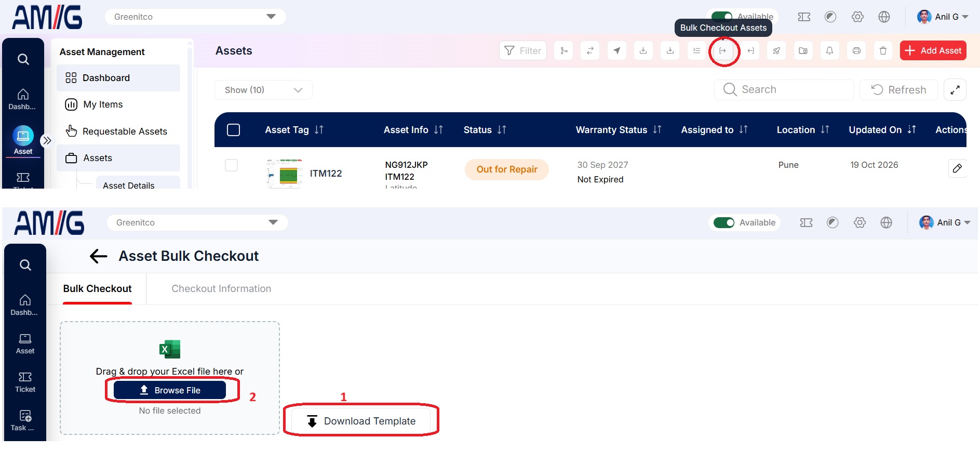This screenshot has height=451, width=980.
Task: Click the Refresh button
Action: [x=898, y=90]
